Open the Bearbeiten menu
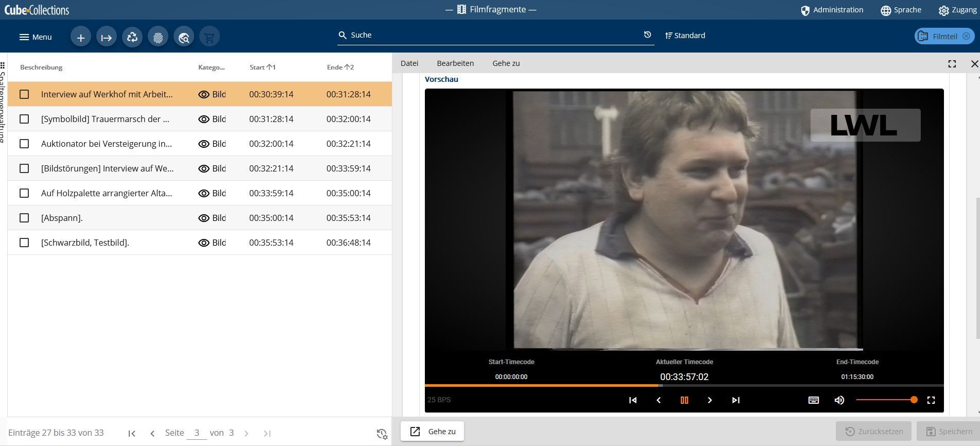This screenshot has width=980, height=446. (x=455, y=63)
